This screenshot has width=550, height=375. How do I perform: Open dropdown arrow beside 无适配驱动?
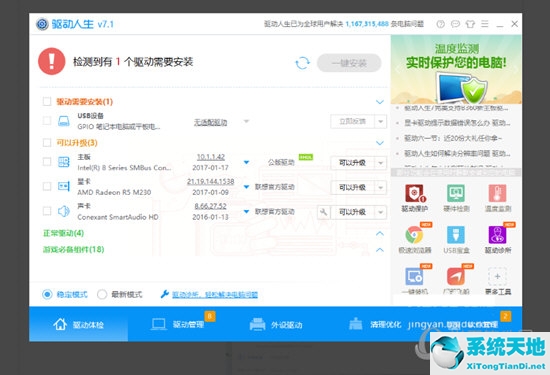[247, 121]
